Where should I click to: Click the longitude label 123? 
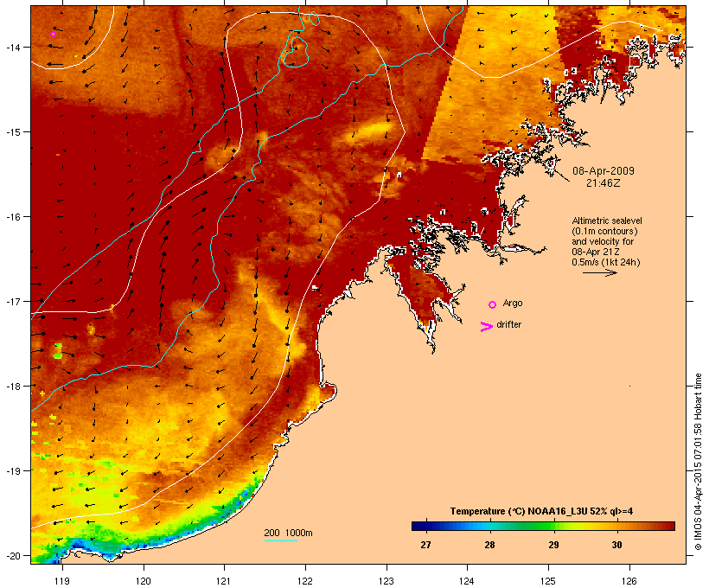(386, 581)
